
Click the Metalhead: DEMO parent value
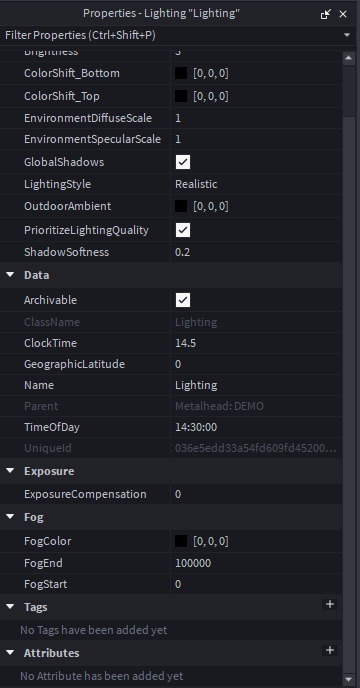(220, 406)
